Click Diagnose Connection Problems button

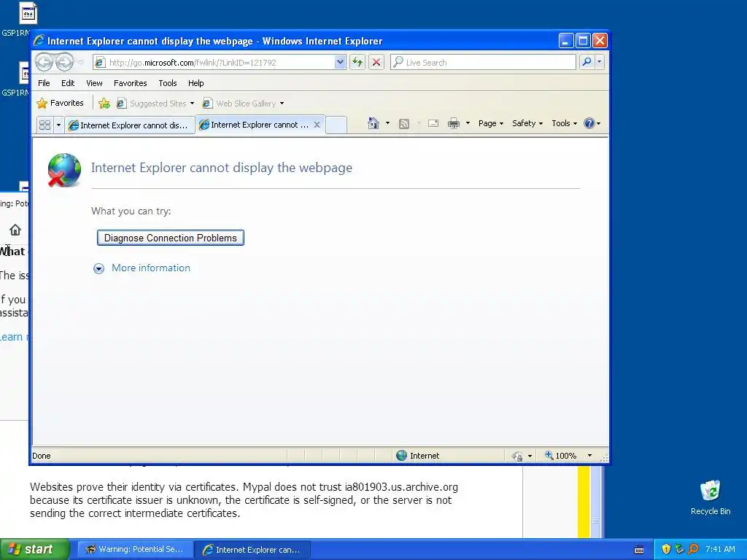(x=171, y=238)
